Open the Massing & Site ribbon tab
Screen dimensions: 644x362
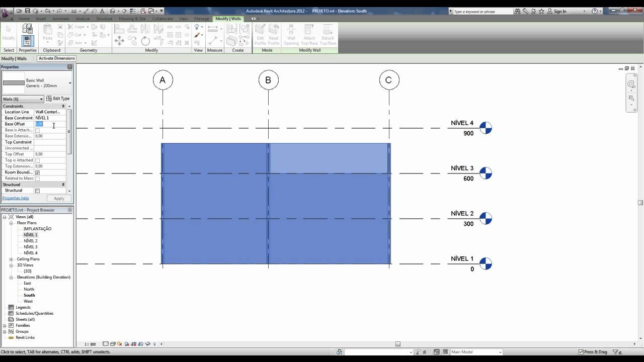132,19
